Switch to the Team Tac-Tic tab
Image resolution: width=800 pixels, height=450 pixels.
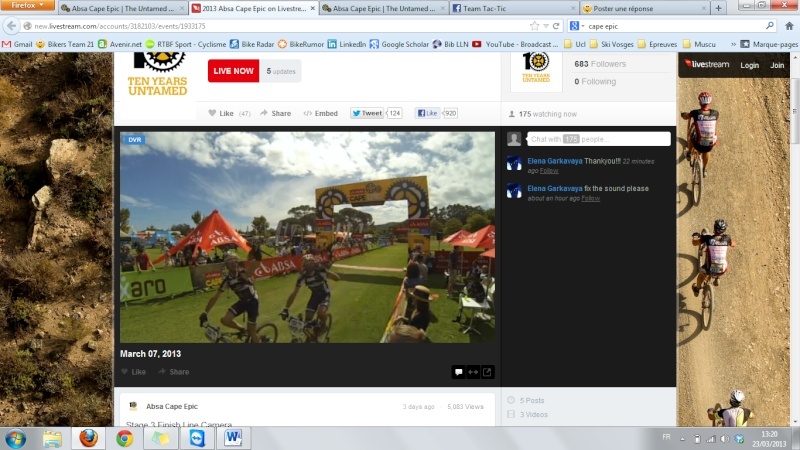coord(514,8)
